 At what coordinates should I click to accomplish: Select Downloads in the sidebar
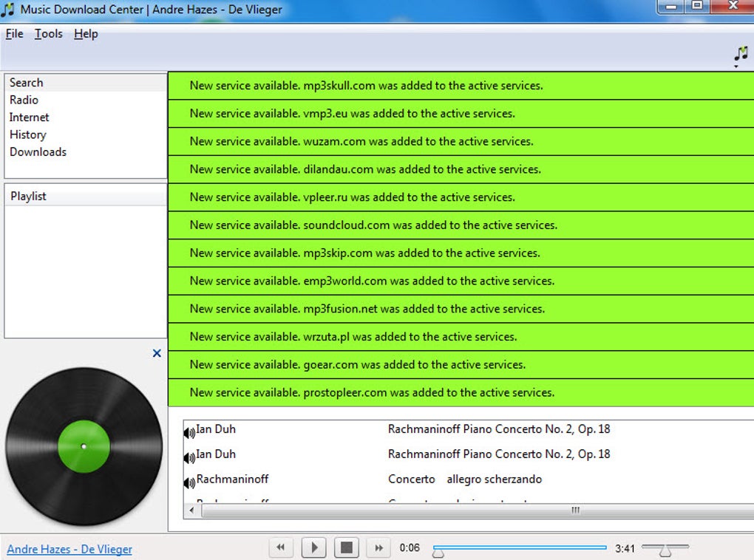[x=86, y=152]
